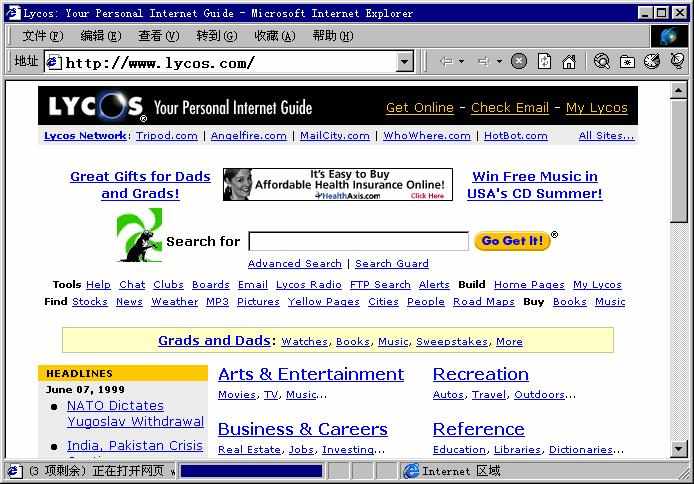Click the vertical scrollbar thumb
The image size is (694, 484).
pos(678,161)
